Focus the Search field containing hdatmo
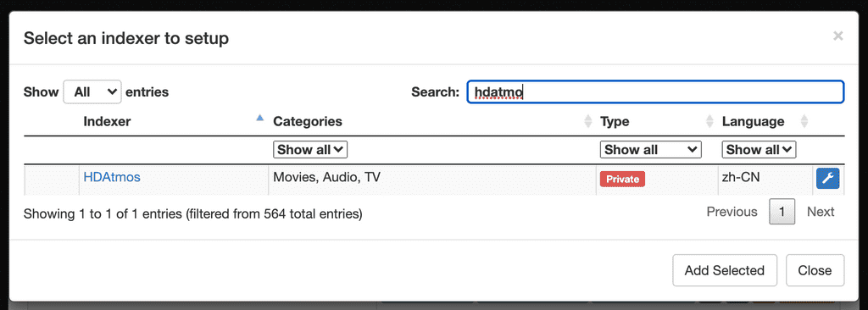 coord(655,91)
